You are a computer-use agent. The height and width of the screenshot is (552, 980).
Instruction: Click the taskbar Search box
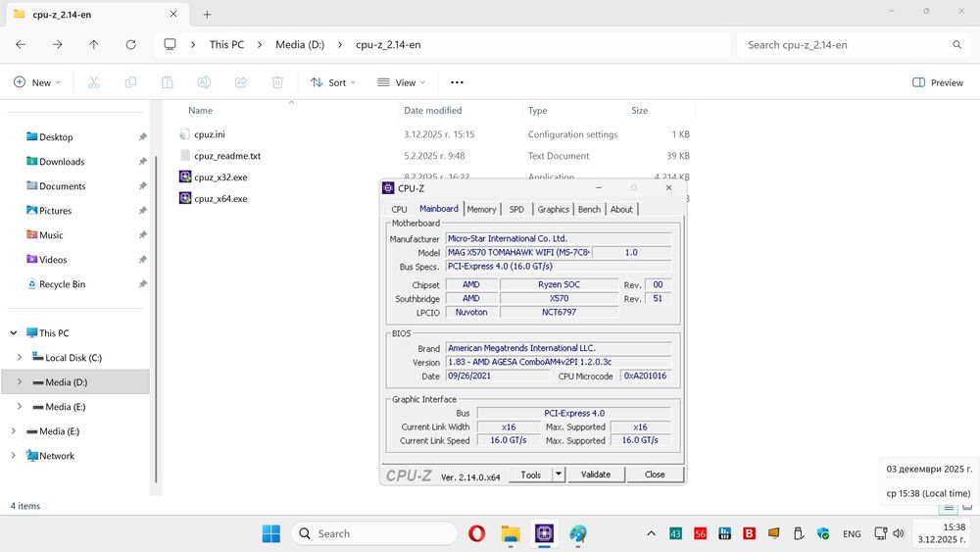[373, 534]
